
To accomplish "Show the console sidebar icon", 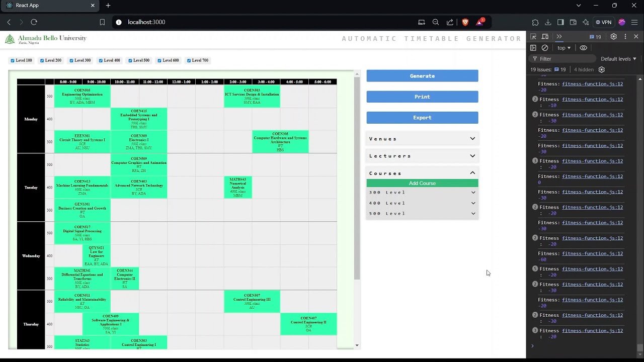I will coord(533,48).
